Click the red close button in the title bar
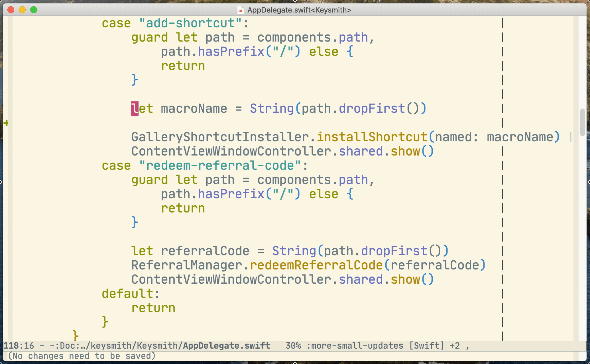The image size is (590, 364). pyautogui.click(x=11, y=10)
